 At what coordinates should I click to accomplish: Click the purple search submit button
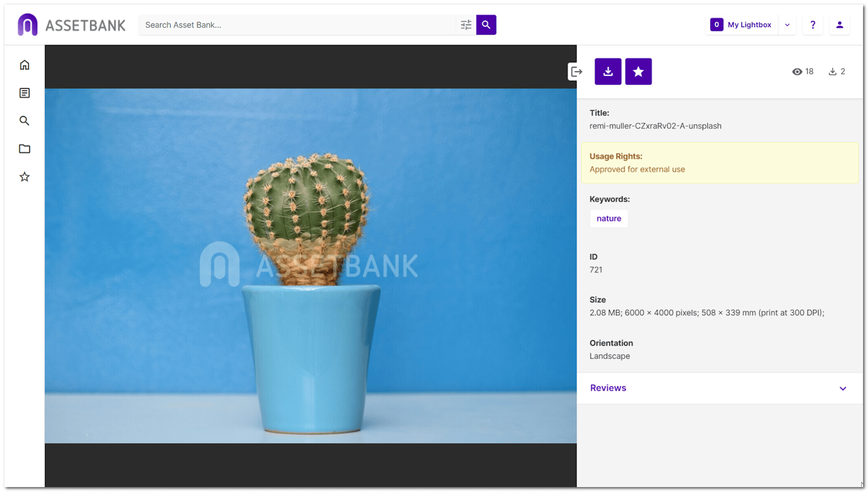[x=486, y=25]
